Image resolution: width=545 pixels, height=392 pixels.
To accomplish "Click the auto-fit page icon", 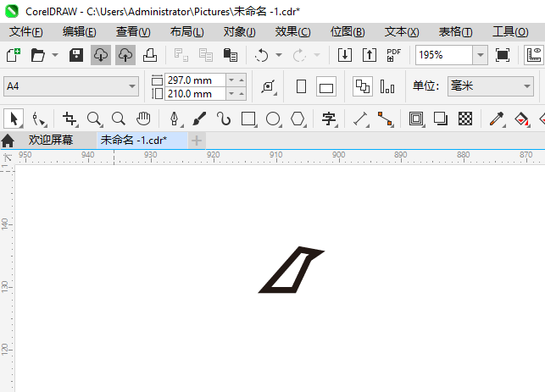I will click(x=269, y=86).
